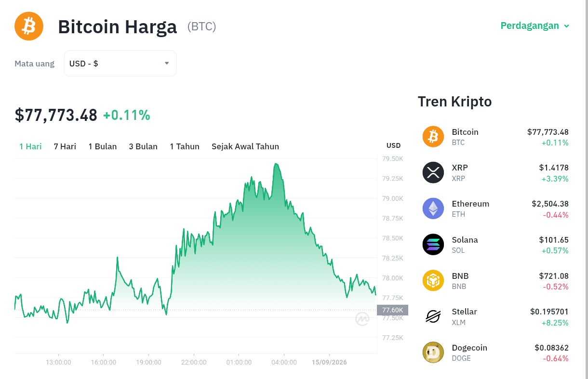Choose the BNB yellow icon
Viewport: 588px width, 379px height.
(433, 280)
